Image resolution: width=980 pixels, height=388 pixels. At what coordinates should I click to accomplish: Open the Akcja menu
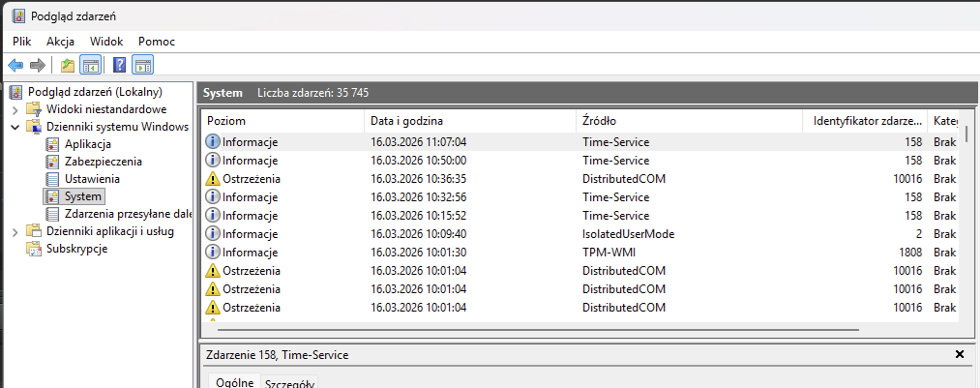click(x=60, y=42)
